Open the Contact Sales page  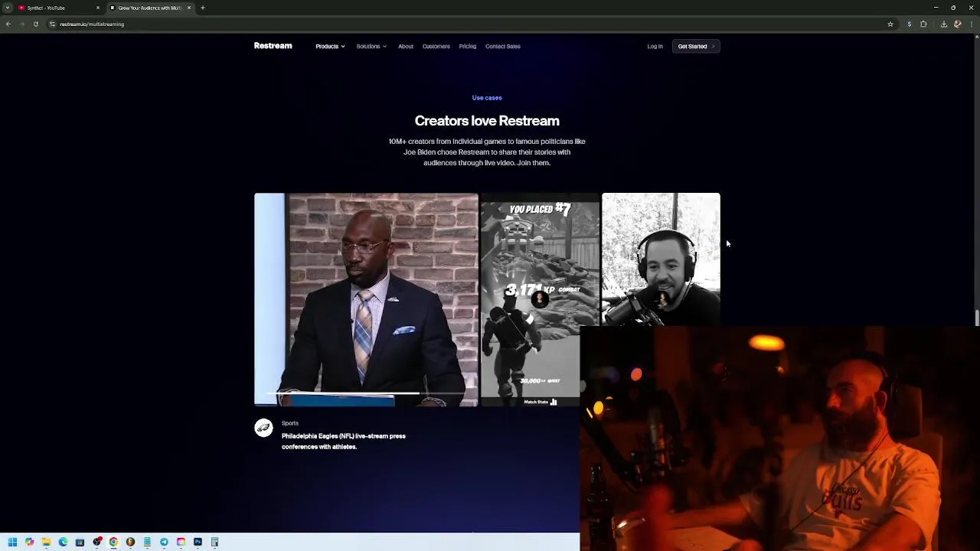tap(503, 46)
